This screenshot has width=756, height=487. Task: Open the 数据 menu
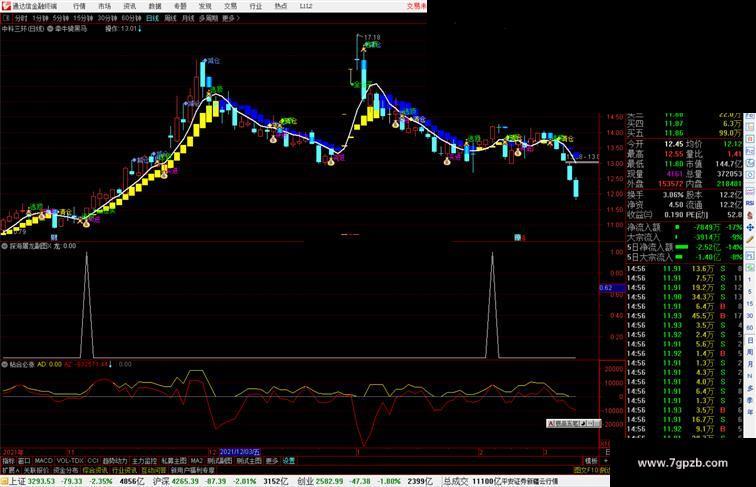(154, 6)
